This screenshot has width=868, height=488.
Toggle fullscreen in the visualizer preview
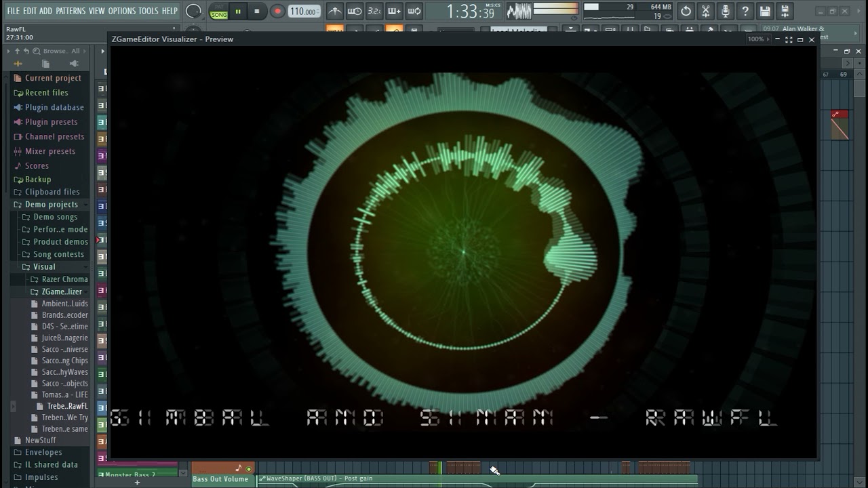point(789,39)
